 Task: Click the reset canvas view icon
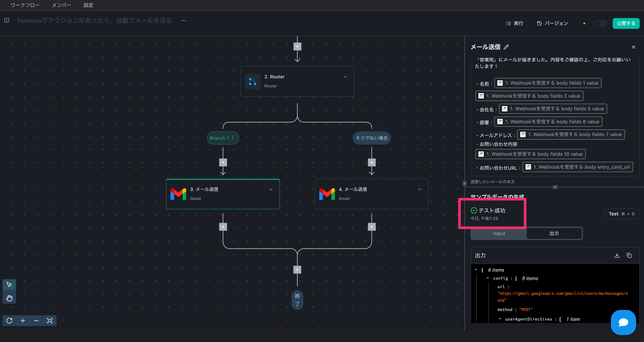(9, 321)
